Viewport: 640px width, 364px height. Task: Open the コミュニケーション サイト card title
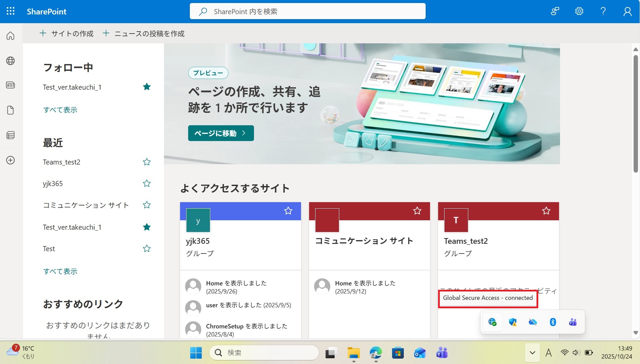click(x=364, y=241)
